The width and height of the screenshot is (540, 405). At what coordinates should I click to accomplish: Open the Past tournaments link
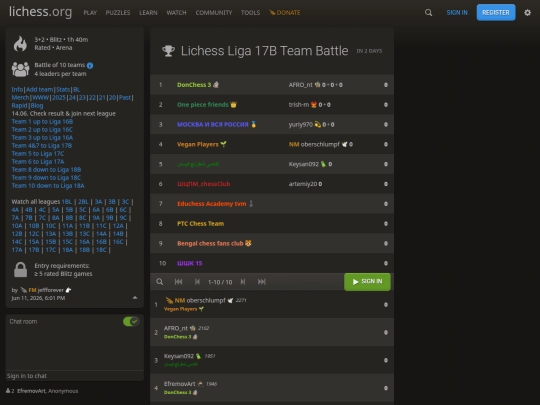click(x=125, y=97)
